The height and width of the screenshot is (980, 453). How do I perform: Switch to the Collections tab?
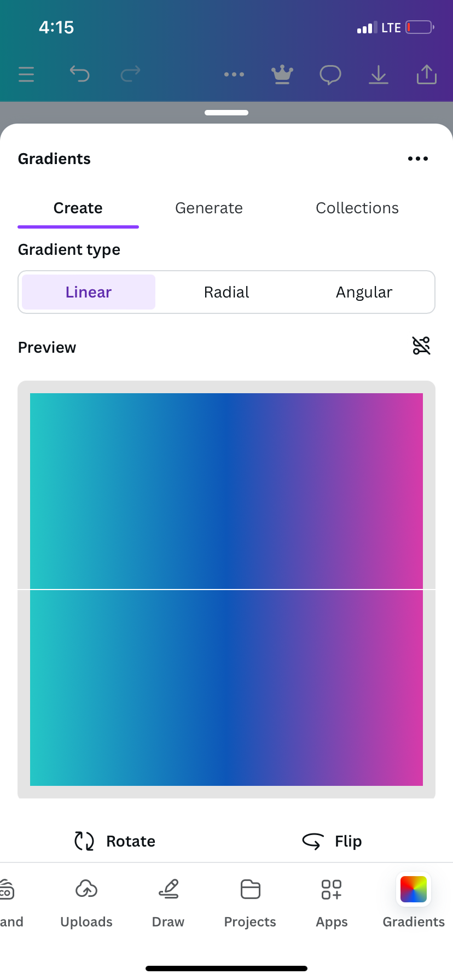[x=357, y=208]
